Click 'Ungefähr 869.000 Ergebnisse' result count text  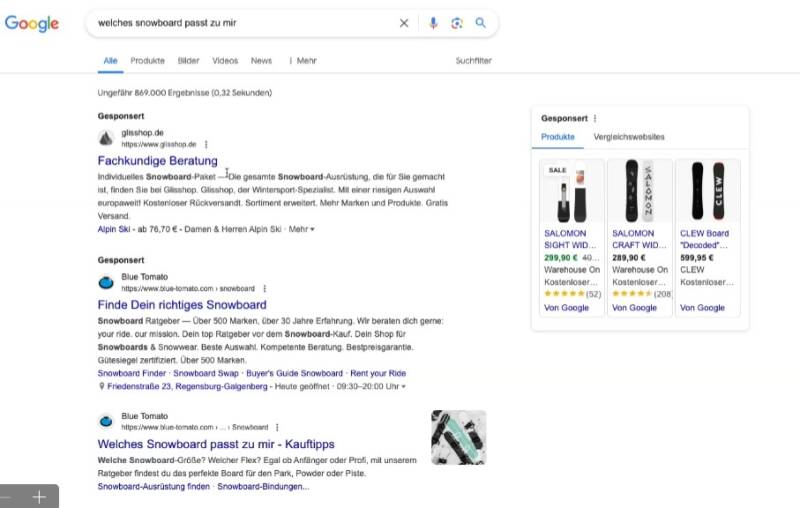click(184, 93)
